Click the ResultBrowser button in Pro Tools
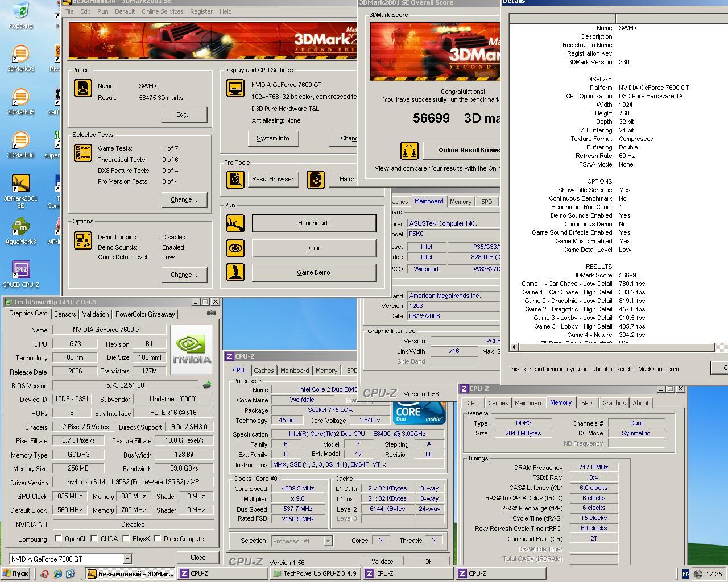 point(273,179)
